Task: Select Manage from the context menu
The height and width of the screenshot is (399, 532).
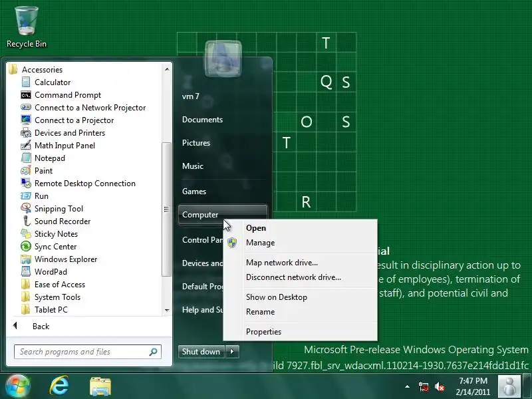Action: pos(300,243)
